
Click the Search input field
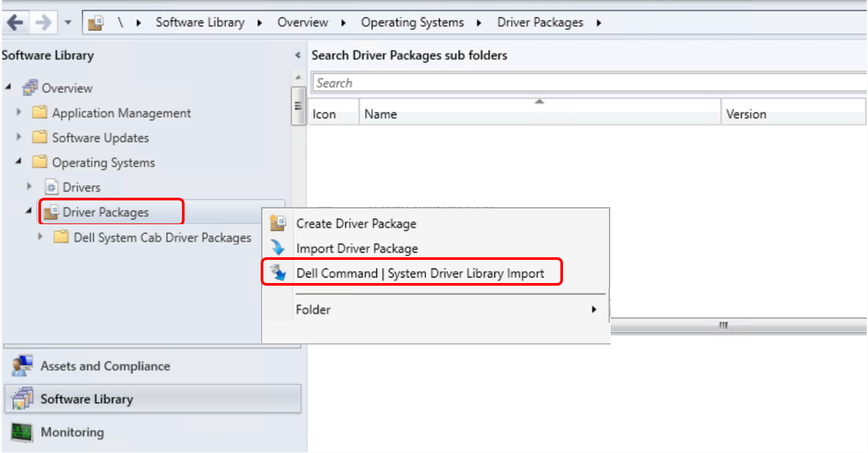[x=463, y=83]
